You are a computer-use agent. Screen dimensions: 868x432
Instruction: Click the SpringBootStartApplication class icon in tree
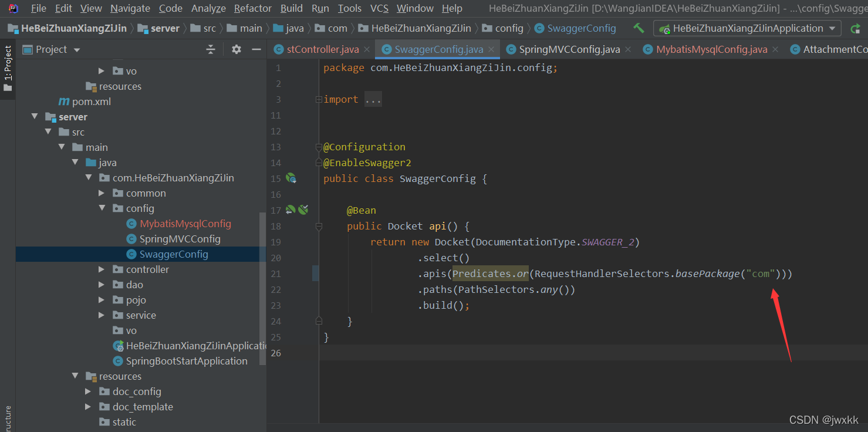coord(118,361)
